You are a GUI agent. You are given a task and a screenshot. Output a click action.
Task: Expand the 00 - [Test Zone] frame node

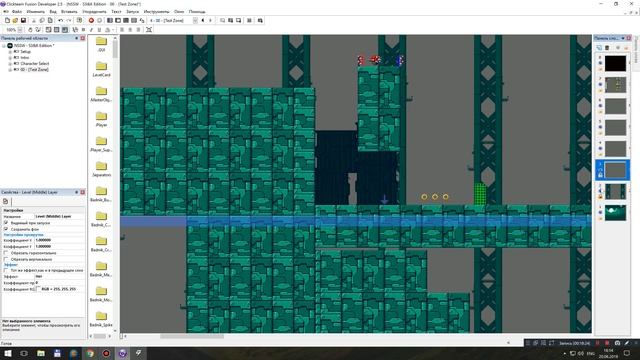tap(10, 70)
